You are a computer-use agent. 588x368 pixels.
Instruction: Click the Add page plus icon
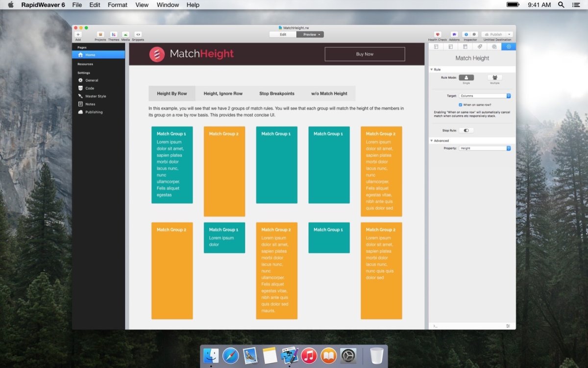(x=78, y=34)
